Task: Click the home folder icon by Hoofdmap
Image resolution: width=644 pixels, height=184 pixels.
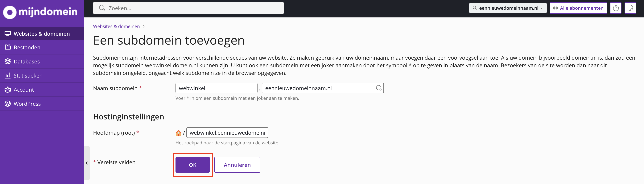Action: point(178,133)
